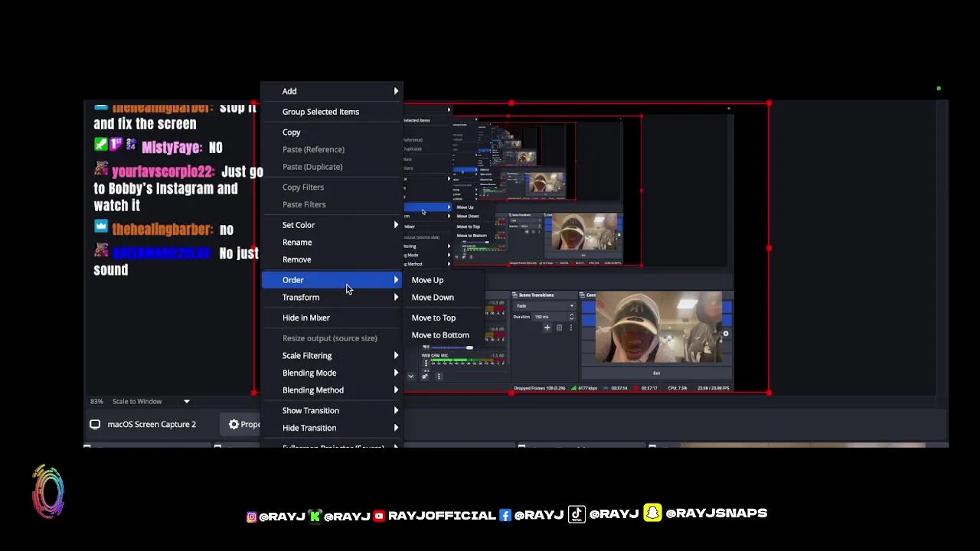Click the MistyFaye chat username
Viewport: 980px width, 551px height.
pos(171,148)
